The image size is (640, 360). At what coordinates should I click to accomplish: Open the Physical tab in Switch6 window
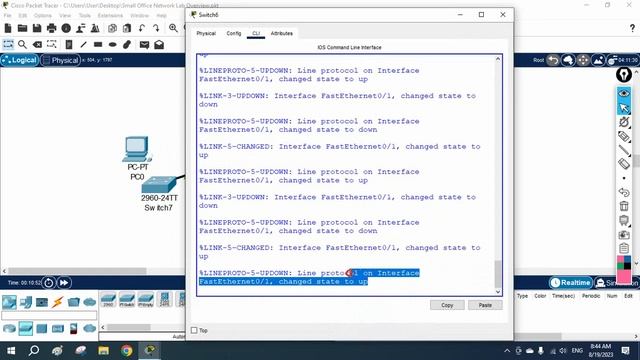(x=206, y=33)
